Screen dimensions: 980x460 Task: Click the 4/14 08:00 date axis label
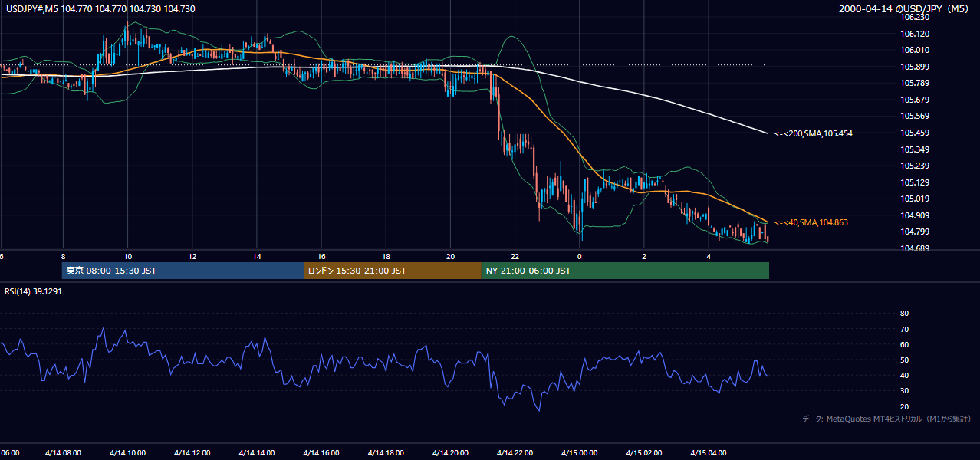(x=63, y=452)
